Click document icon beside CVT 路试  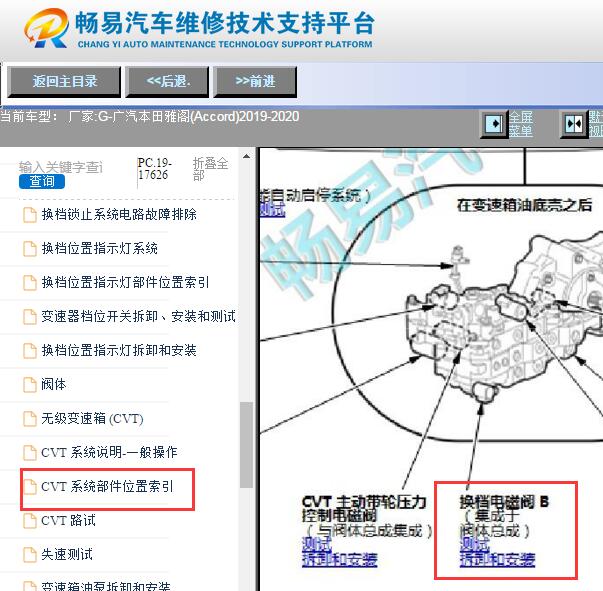point(30,521)
